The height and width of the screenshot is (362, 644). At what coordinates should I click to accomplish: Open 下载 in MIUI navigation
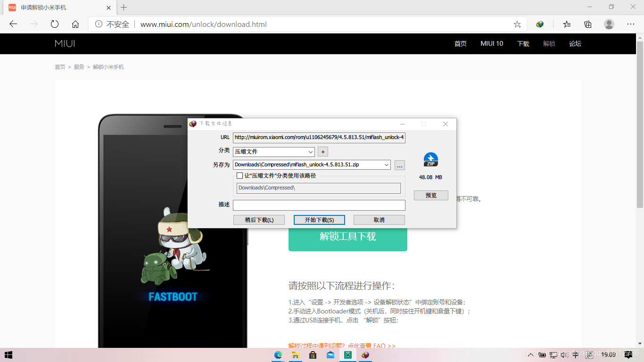click(x=523, y=43)
